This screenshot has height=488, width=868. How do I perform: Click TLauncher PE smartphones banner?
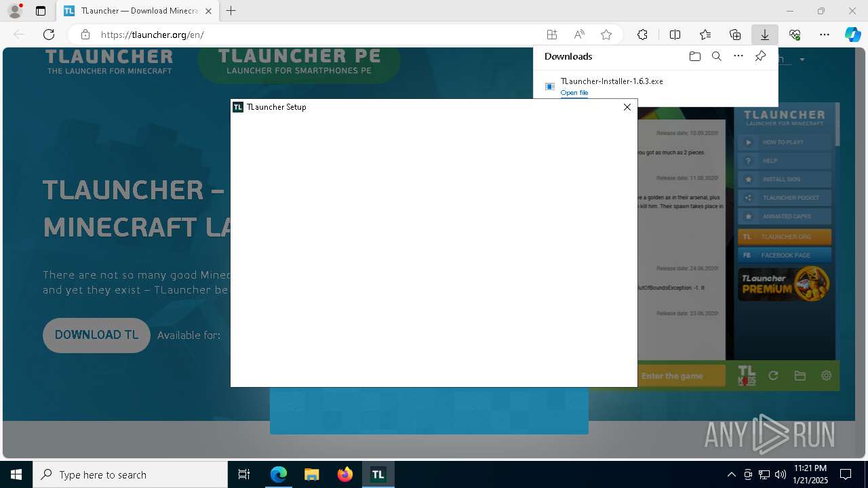[x=299, y=64]
